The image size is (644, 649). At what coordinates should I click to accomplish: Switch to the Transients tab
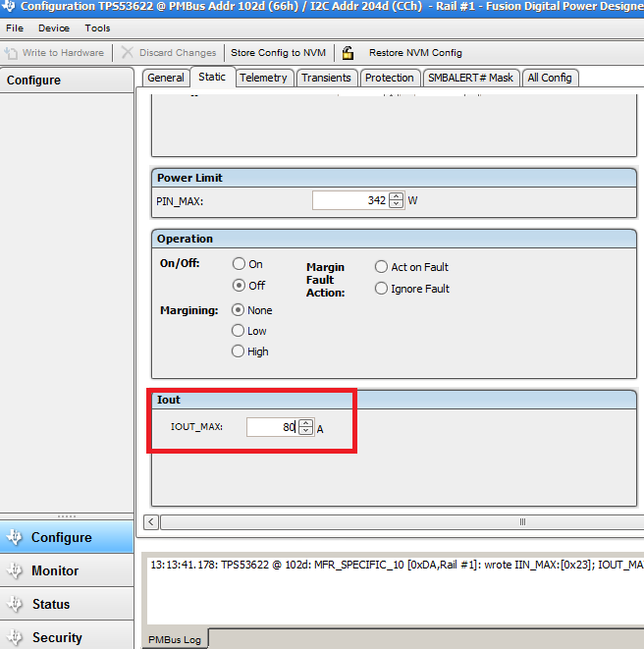326,78
